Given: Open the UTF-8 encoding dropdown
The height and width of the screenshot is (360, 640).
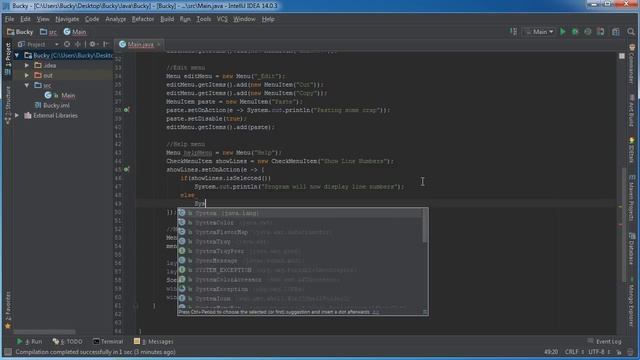Looking at the screenshot, I should click(599, 352).
